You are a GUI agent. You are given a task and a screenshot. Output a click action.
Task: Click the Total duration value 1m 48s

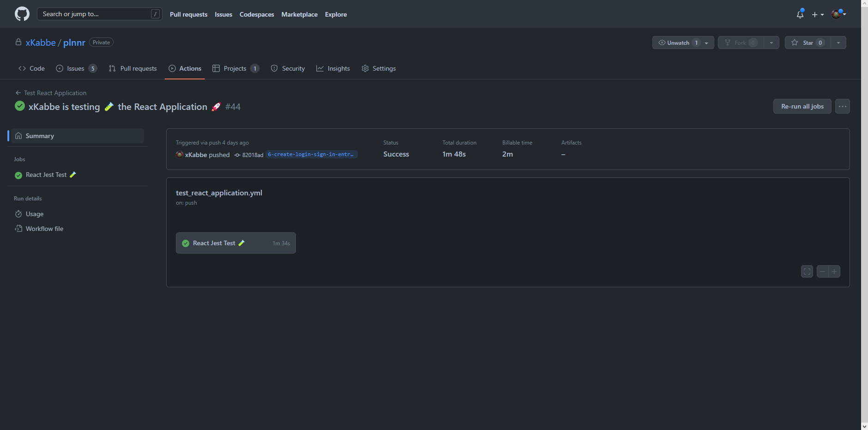click(454, 154)
